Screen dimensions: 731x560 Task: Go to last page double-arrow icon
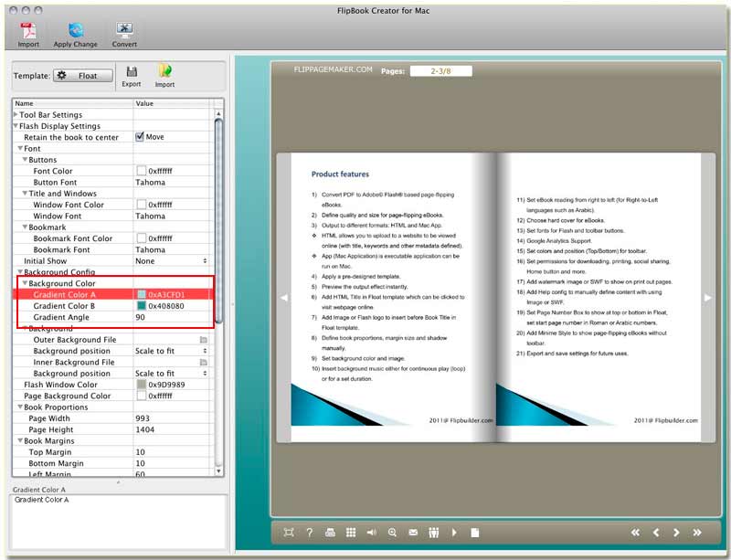point(697,533)
